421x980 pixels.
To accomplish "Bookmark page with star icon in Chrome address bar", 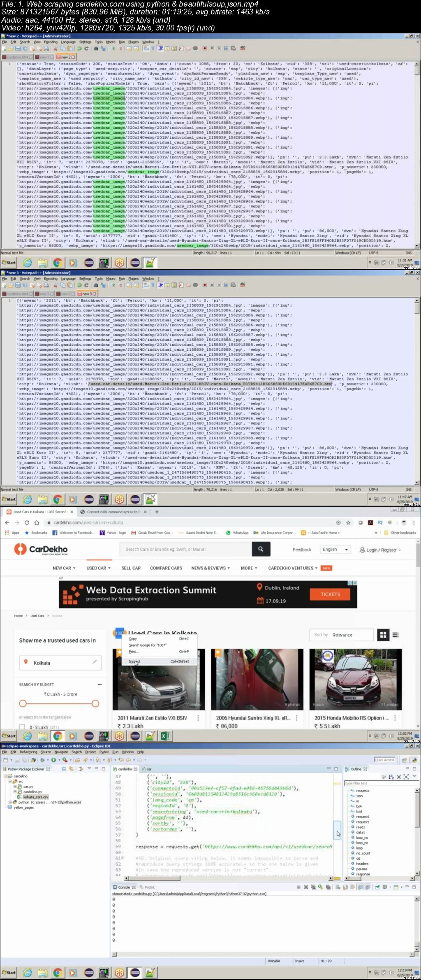I will click(x=348, y=522).
